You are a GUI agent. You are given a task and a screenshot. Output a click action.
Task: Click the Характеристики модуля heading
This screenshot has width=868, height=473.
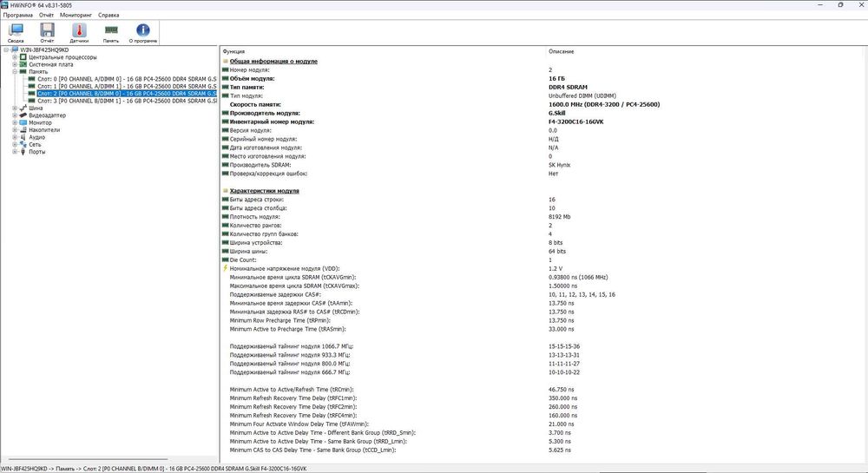[x=265, y=191]
